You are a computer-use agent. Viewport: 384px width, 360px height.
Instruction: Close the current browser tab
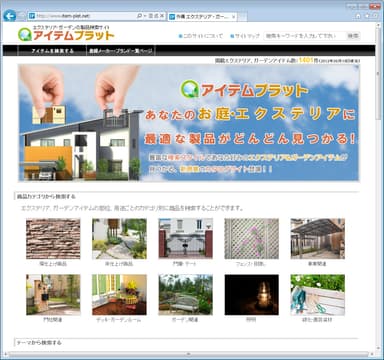click(233, 16)
